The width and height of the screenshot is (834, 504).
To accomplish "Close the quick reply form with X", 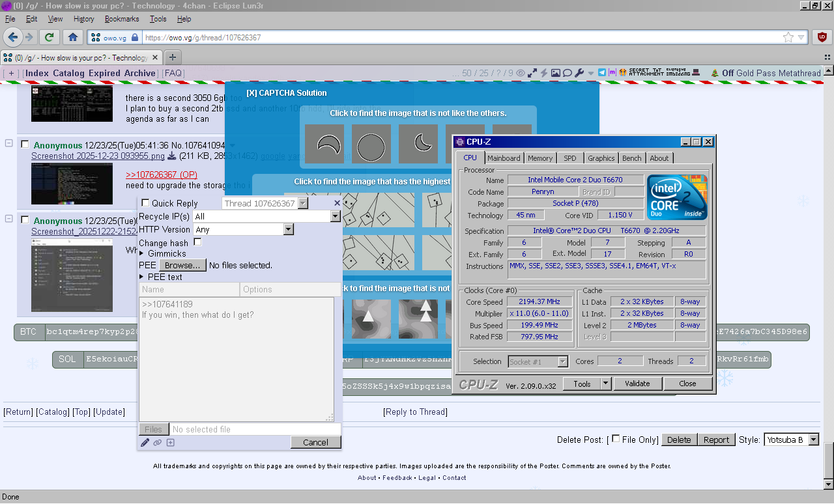I will 337,203.
